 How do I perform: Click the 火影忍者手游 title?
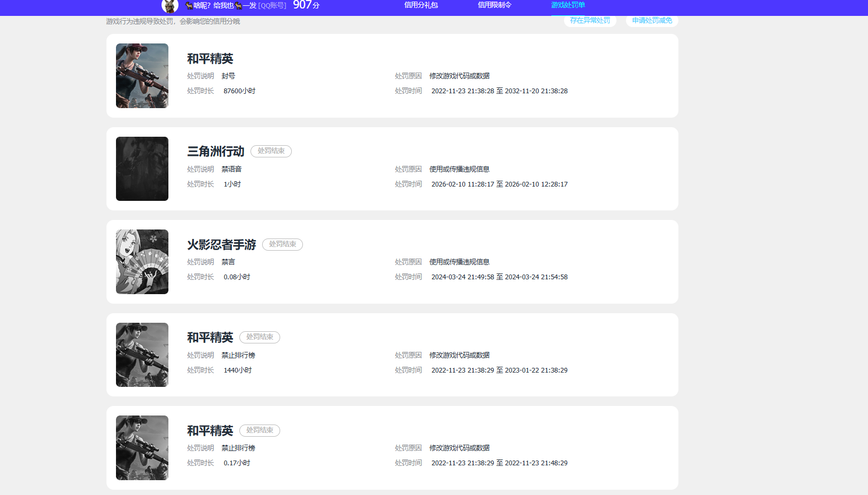[x=221, y=245]
